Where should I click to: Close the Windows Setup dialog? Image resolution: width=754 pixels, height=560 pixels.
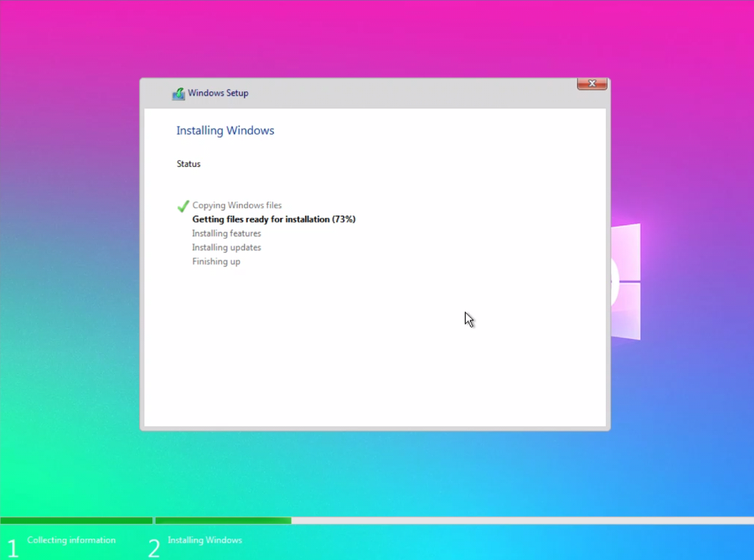[592, 84]
